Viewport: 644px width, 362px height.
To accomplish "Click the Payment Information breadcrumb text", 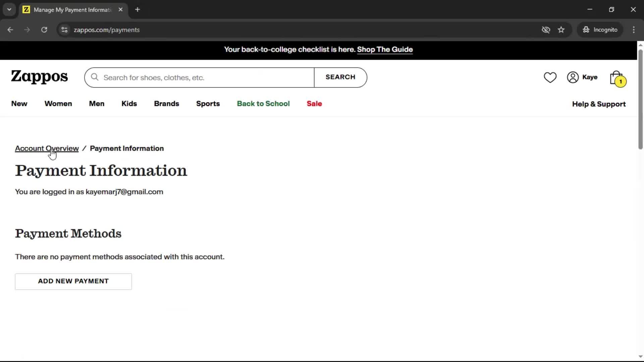I will [x=127, y=148].
